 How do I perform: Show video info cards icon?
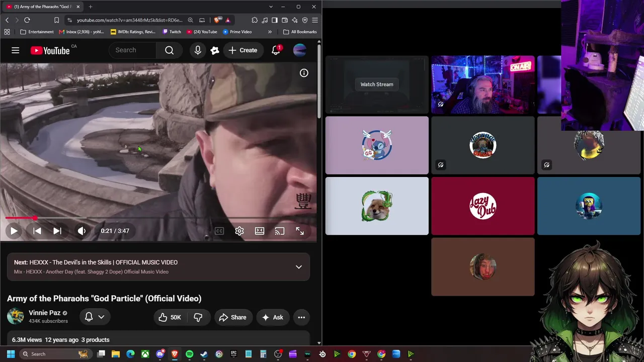click(x=304, y=73)
